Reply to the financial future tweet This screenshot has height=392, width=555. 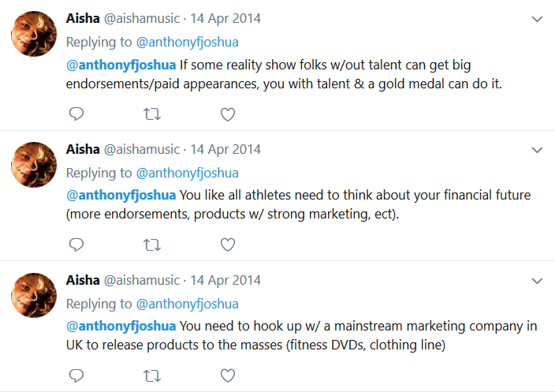tap(76, 245)
